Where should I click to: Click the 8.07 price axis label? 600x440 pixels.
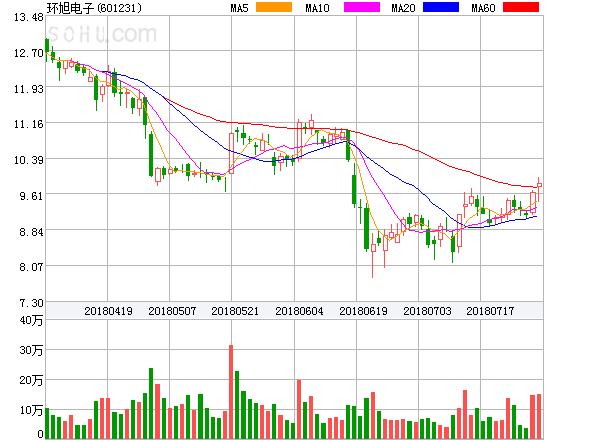click(31, 267)
